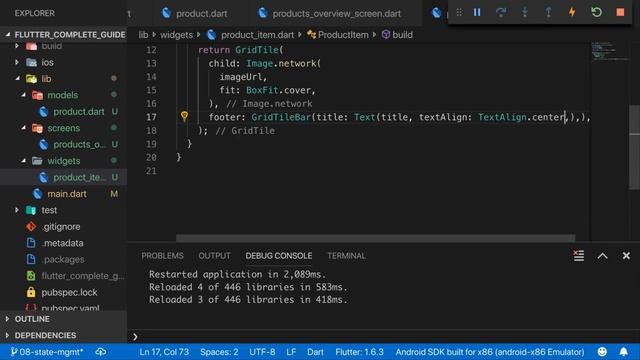
Task: Pause the debug session
Action: click(477, 13)
